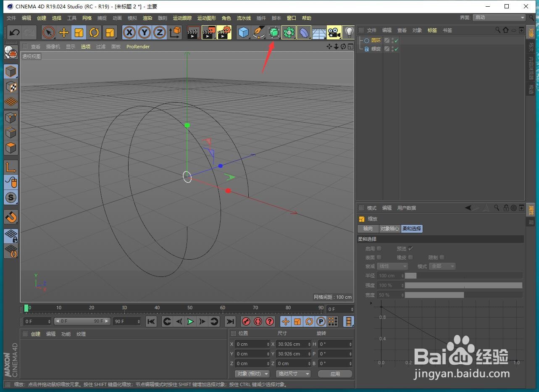Toggle axis L-shape icon in sidebar
This screenshot has height=392, width=539.
[11, 167]
